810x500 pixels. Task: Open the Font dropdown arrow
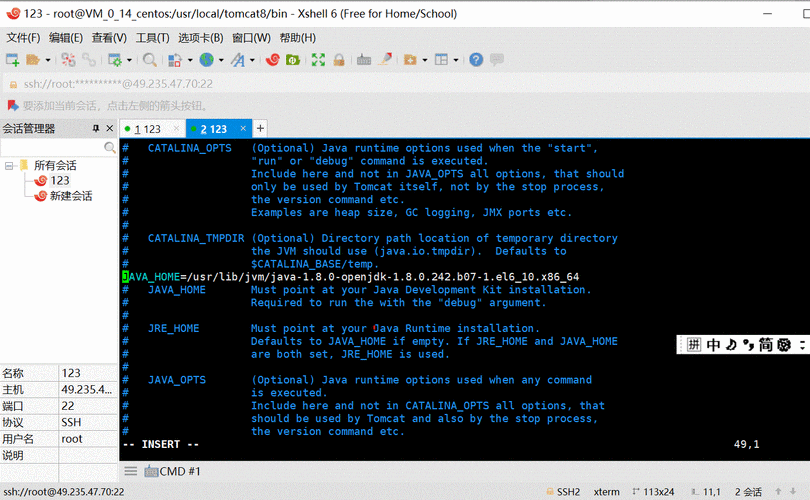pos(252,60)
